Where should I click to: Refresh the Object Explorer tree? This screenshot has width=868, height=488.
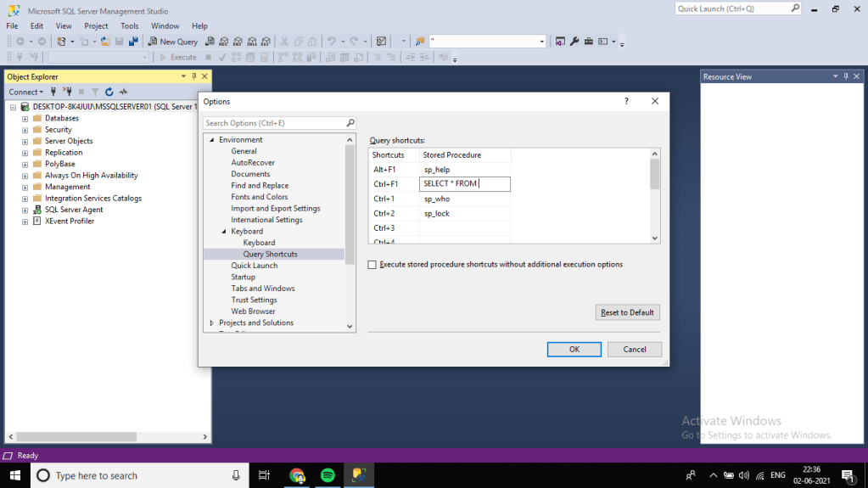[109, 92]
